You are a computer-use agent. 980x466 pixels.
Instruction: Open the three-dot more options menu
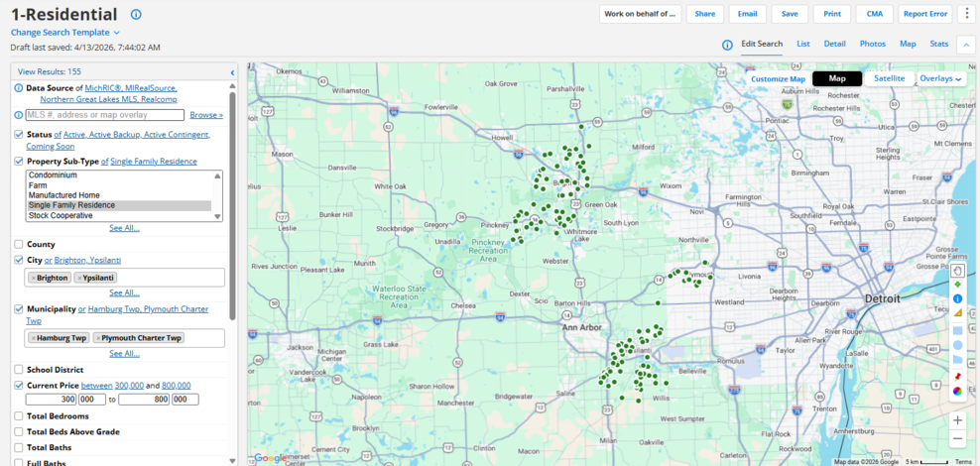[967, 14]
